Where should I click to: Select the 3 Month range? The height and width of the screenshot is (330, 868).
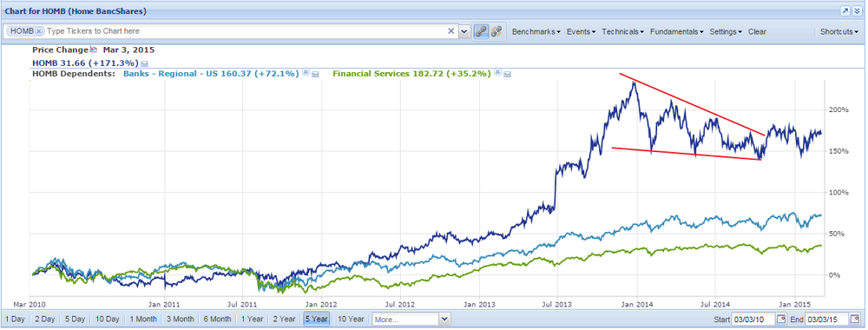(180, 319)
